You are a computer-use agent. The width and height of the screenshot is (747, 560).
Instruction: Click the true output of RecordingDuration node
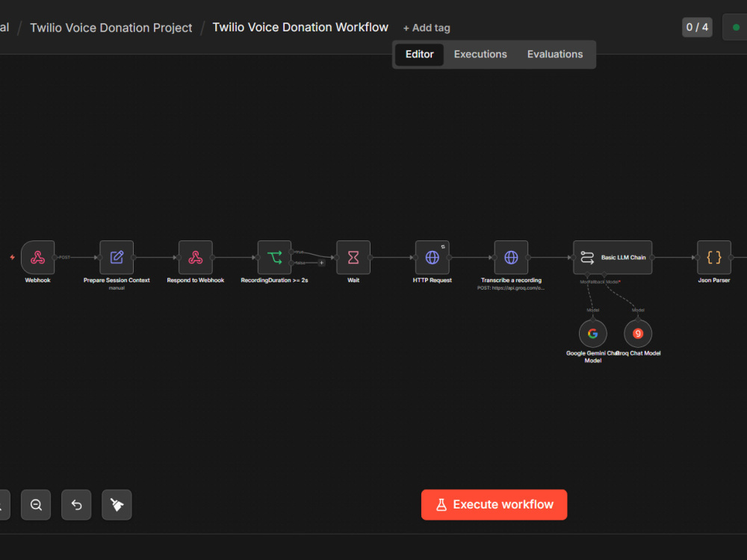point(291,252)
